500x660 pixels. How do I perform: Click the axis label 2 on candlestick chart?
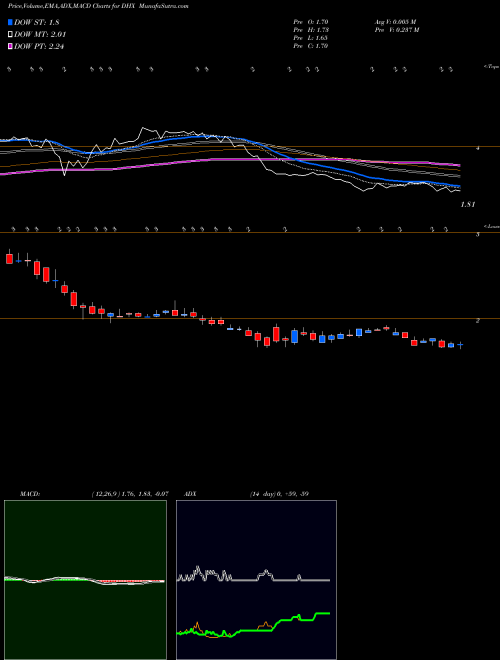[x=478, y=321]
